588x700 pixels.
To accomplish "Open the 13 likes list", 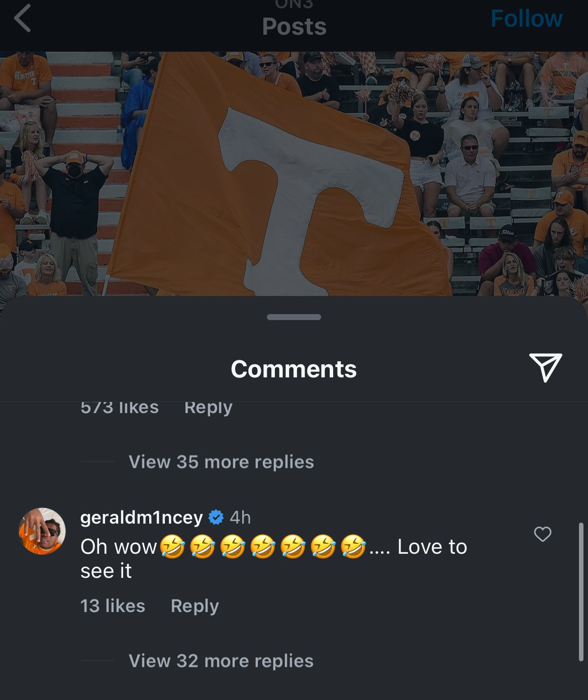I will pos(113,606).
